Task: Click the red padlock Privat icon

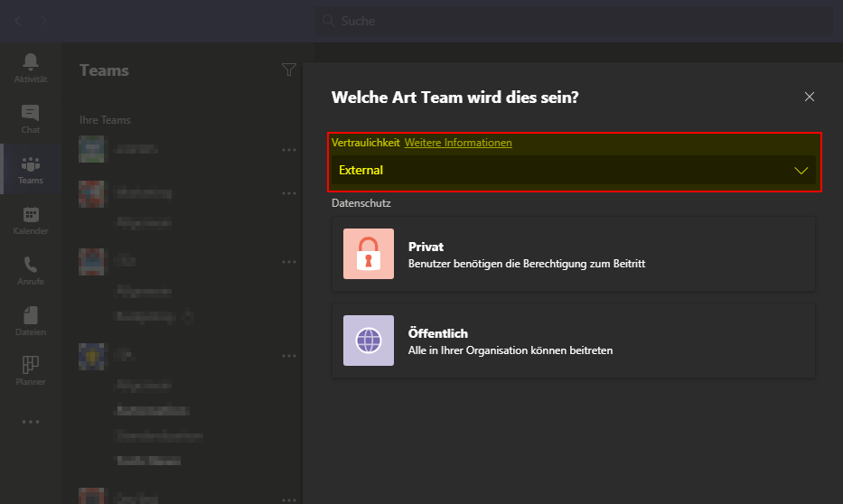Action: click(369, 254)
